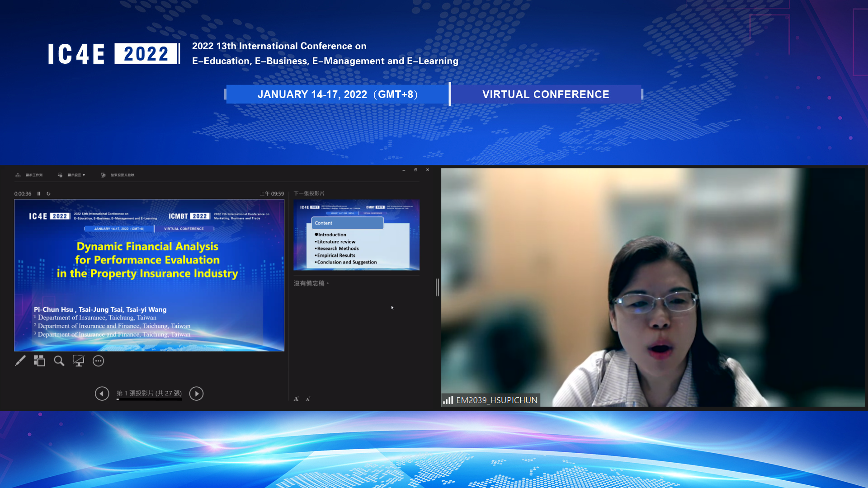
Task: Click the notes area 沒有備忘稿
Action: pyautogui.click(x=311, y=283)
